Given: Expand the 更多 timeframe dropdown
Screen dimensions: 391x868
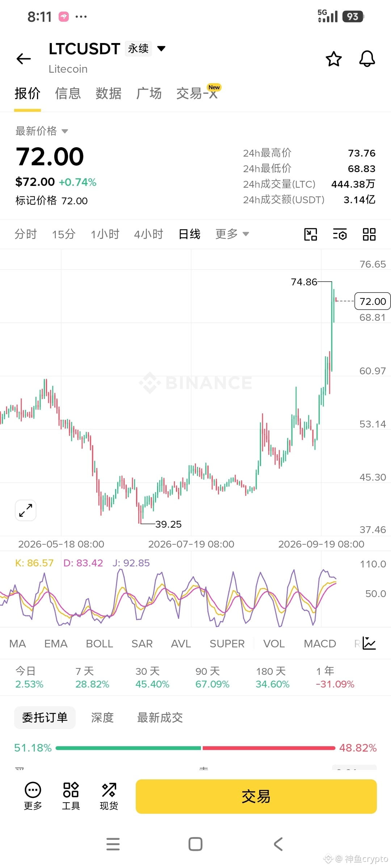Looking at the screenshot, I should pyautogui.click(x=232, y=234).
